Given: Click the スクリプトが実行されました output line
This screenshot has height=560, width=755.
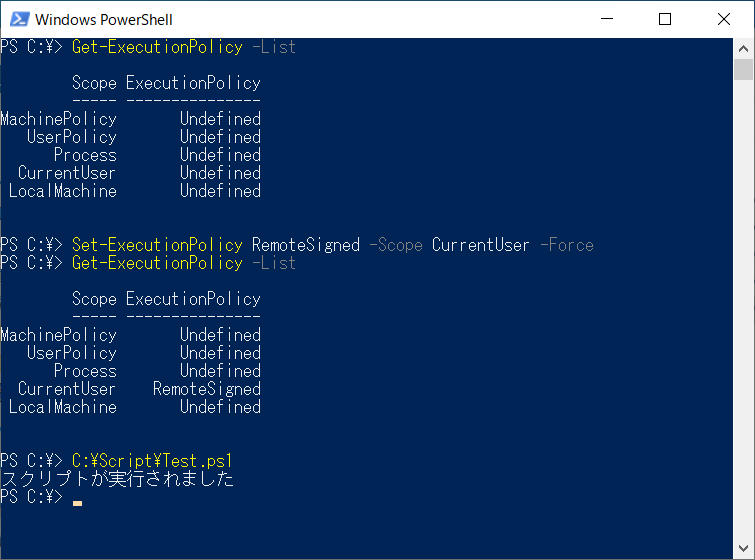Looking at the screenshot, I should [117, 479].
